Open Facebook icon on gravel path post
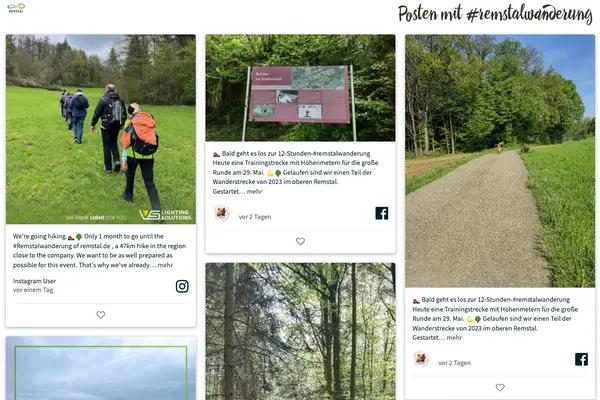The width and height of the screenshot is (600, 400). pos(581,359)
